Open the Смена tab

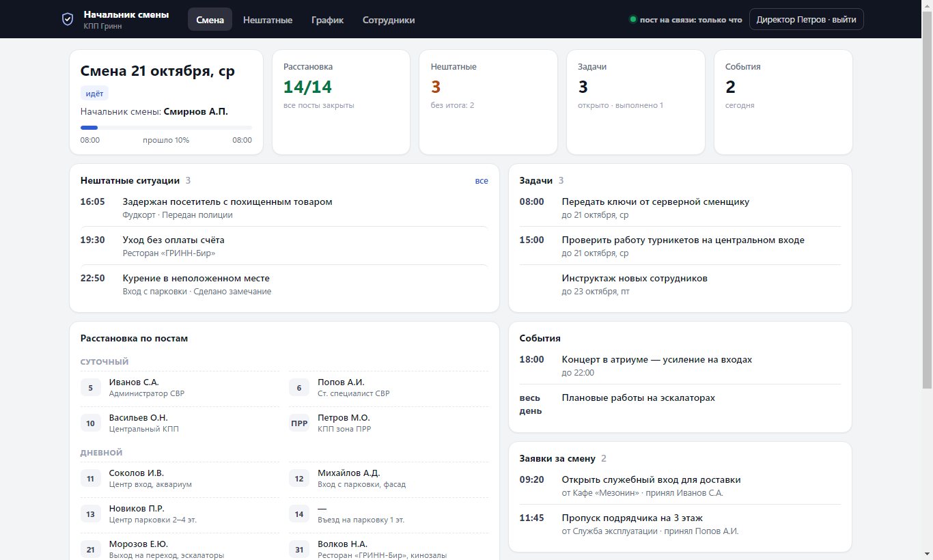coord(210,20)
